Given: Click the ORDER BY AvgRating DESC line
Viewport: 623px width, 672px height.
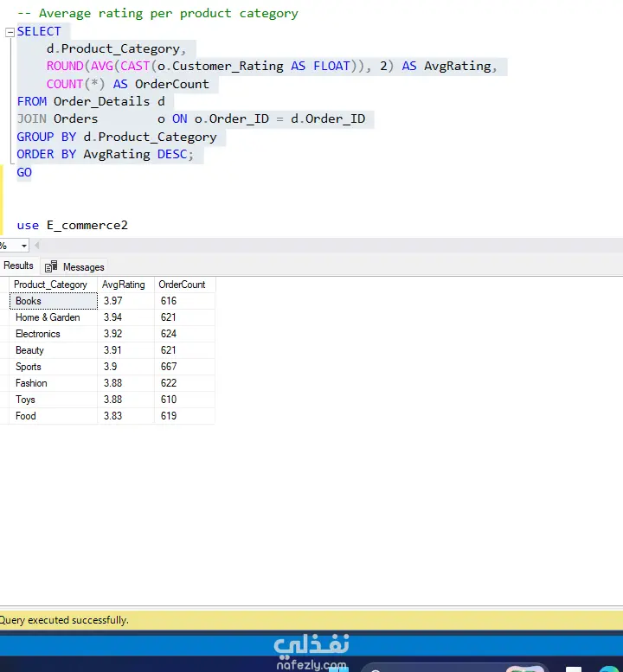Looking at the screenshot, I should pyautogui.click(x=105, y=154).
